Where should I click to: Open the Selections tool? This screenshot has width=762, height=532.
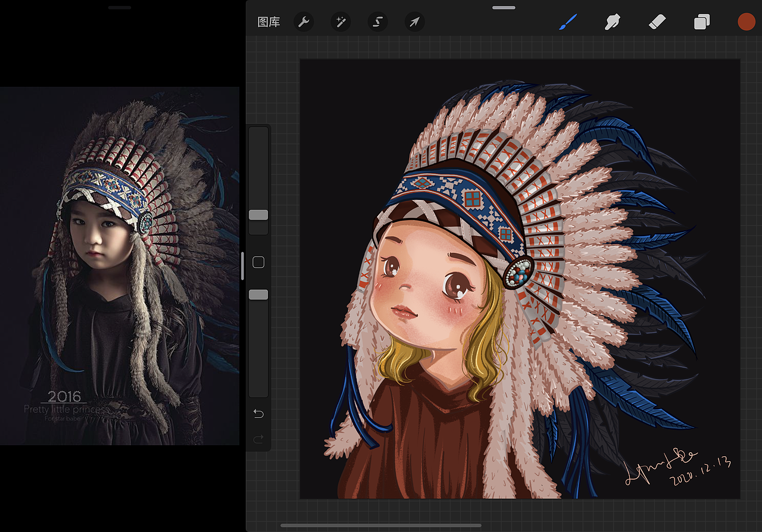tap(377, 22)
